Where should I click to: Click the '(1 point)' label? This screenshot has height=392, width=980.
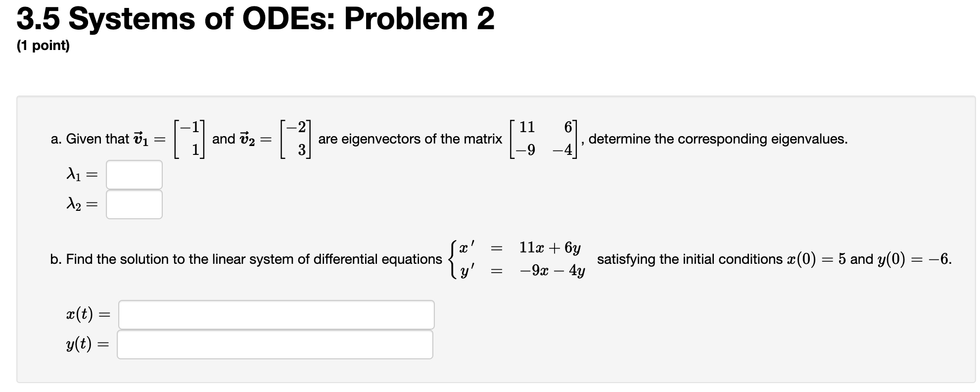44,47
